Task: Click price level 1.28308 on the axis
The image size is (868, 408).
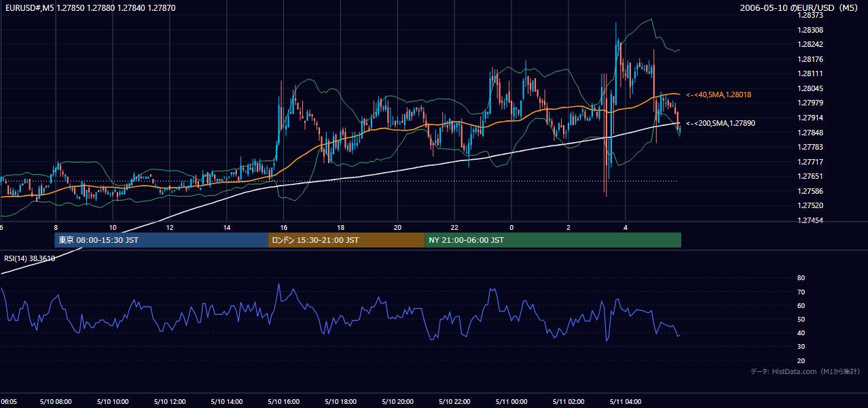Action: [810, 30]
